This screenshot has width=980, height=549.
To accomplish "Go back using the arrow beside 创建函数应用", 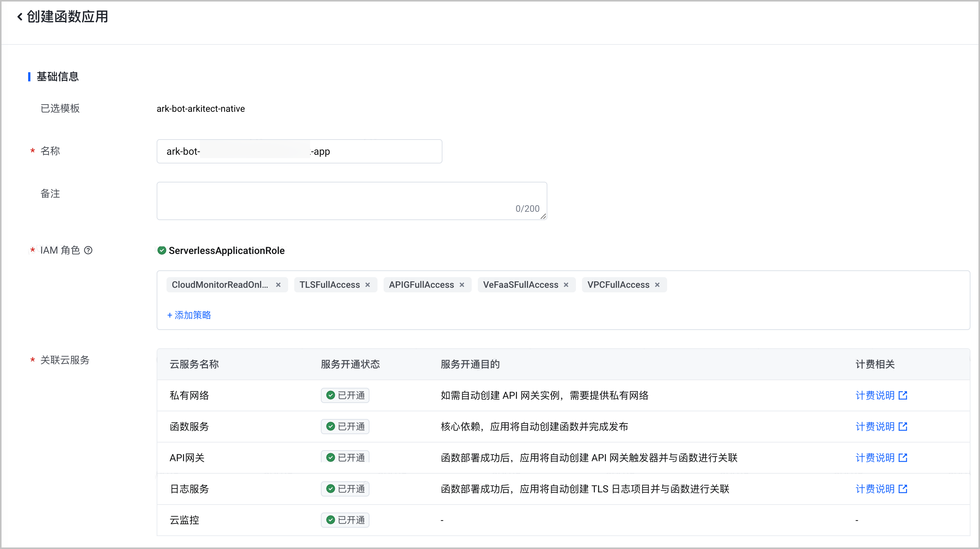I will pos(20,17).
